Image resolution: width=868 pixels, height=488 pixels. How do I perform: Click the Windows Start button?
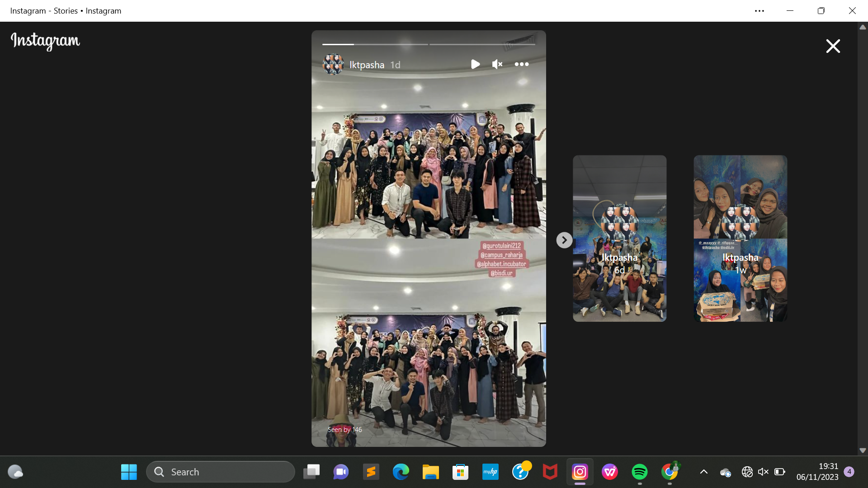point(129,472)
